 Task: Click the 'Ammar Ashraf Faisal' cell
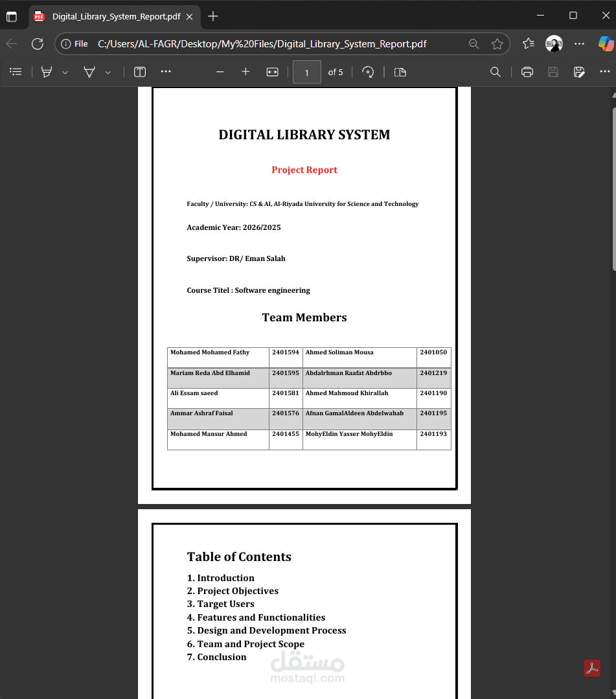tap(218, 418)
